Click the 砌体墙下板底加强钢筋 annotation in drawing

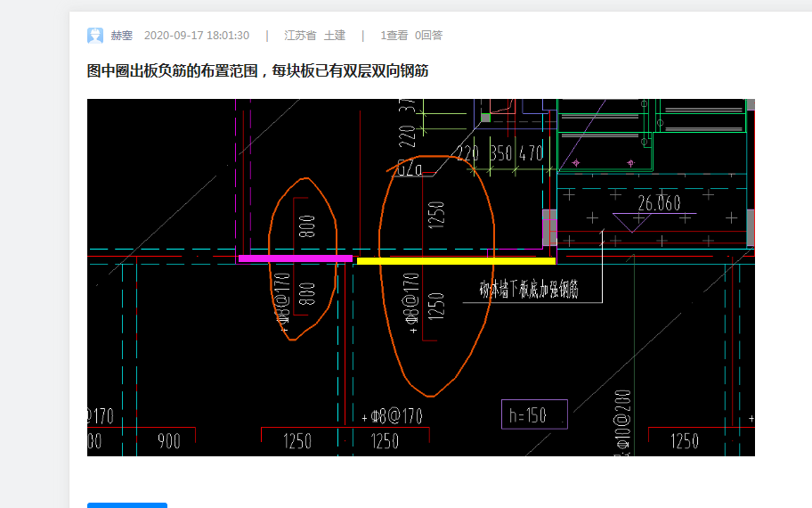click(529, 290)
